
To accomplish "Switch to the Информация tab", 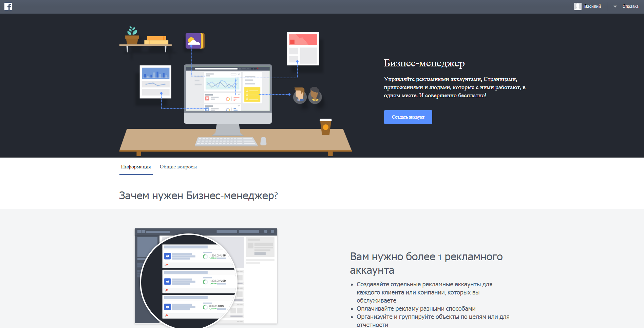I will (136, 167).
